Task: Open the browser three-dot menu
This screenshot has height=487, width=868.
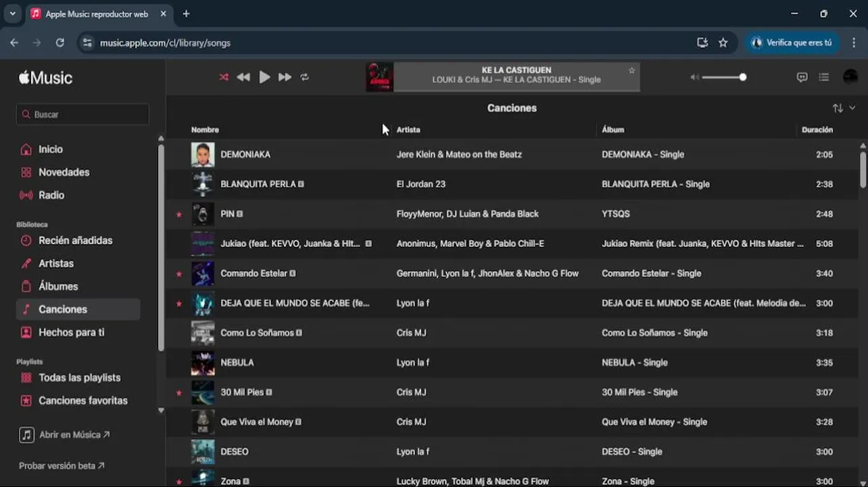Action: (854, 43)
